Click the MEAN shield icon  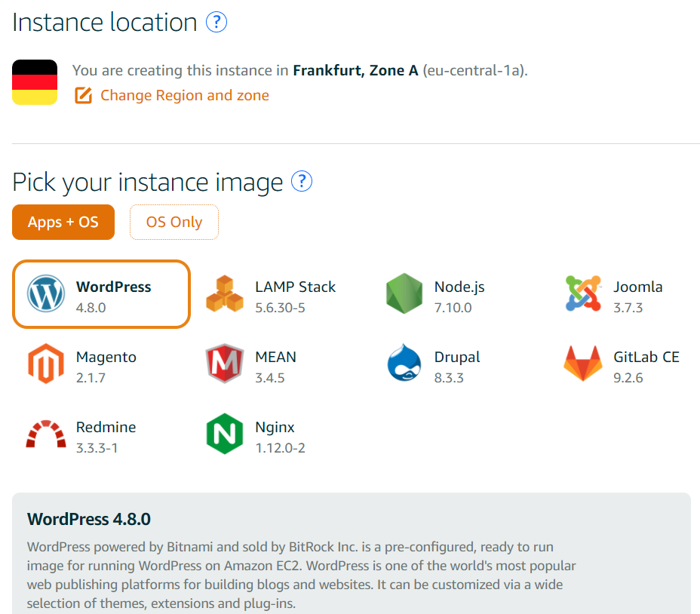[x=225, y=364]
